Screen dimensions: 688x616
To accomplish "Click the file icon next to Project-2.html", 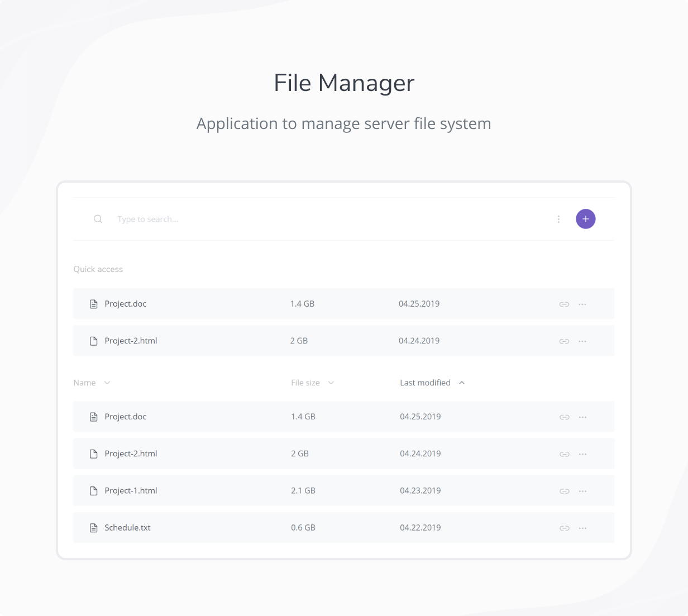I will pyautogui.click(x=93, y=453).
